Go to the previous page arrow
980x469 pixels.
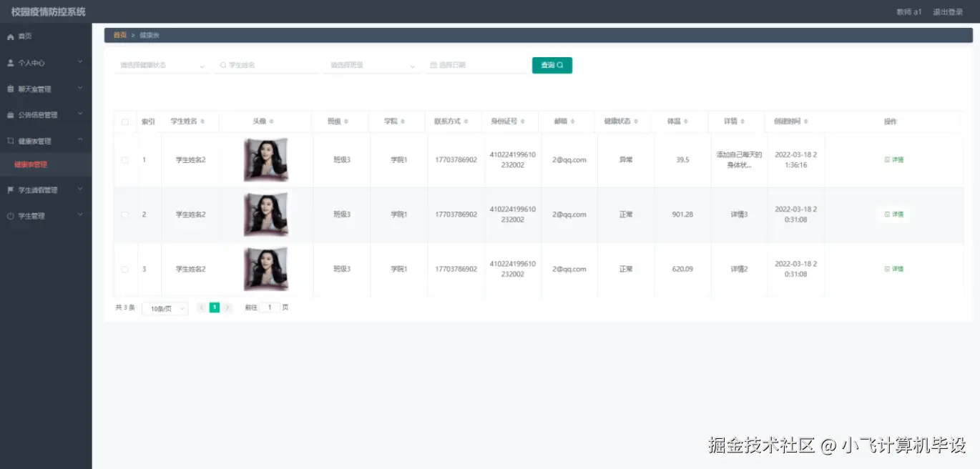point(202,308)
